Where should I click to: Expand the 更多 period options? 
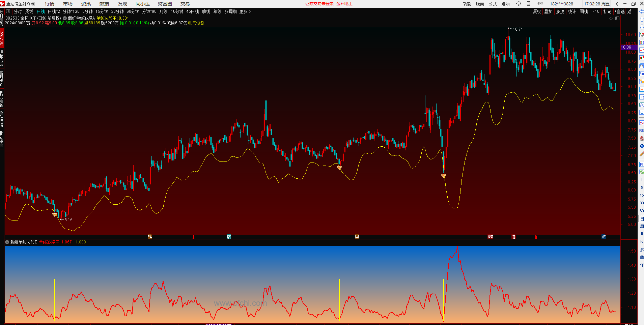pyautogui.click(x=245, y=11)
